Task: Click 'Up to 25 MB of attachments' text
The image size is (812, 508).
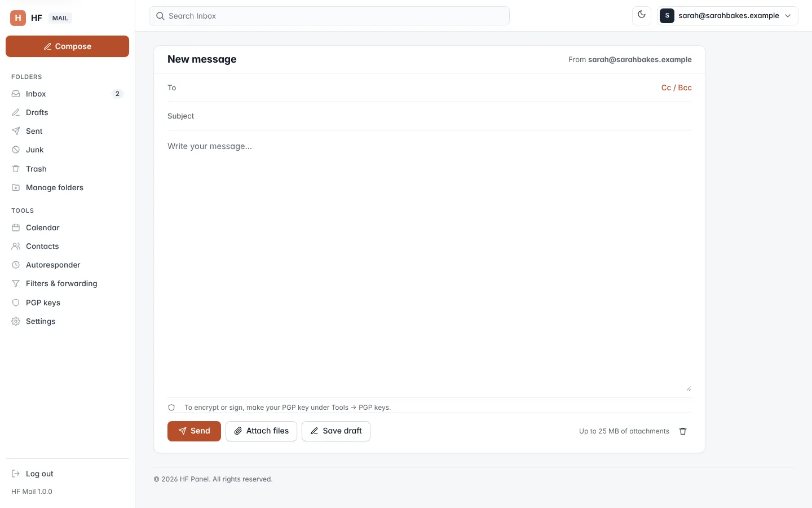Action: [624, 431]
